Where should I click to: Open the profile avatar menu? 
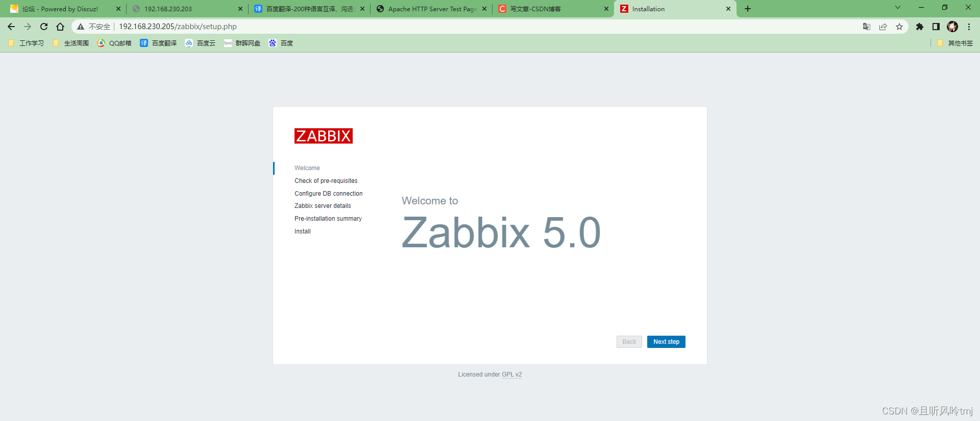click(x=952, y=27)
